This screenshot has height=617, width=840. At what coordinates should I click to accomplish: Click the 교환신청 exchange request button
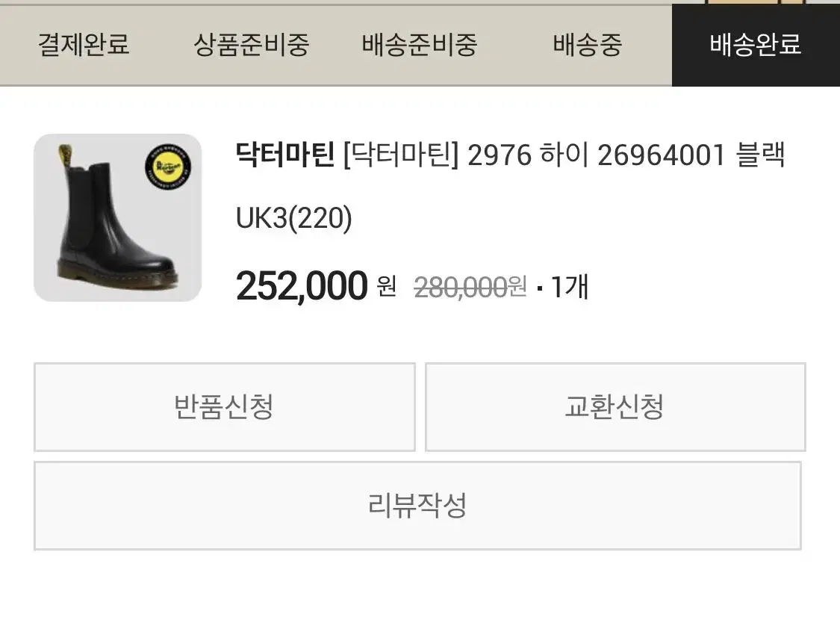pyautogui.click(x=615, y=407)
